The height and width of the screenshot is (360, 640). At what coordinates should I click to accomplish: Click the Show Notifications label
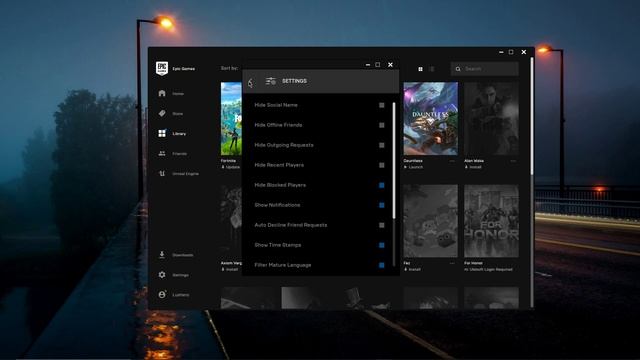(x=277, y=205)
